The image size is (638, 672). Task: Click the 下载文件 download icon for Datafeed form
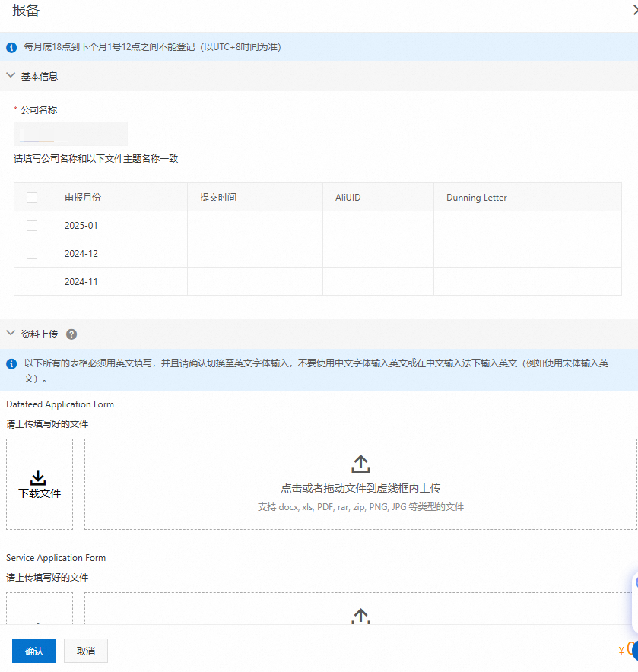click(39, 478)
